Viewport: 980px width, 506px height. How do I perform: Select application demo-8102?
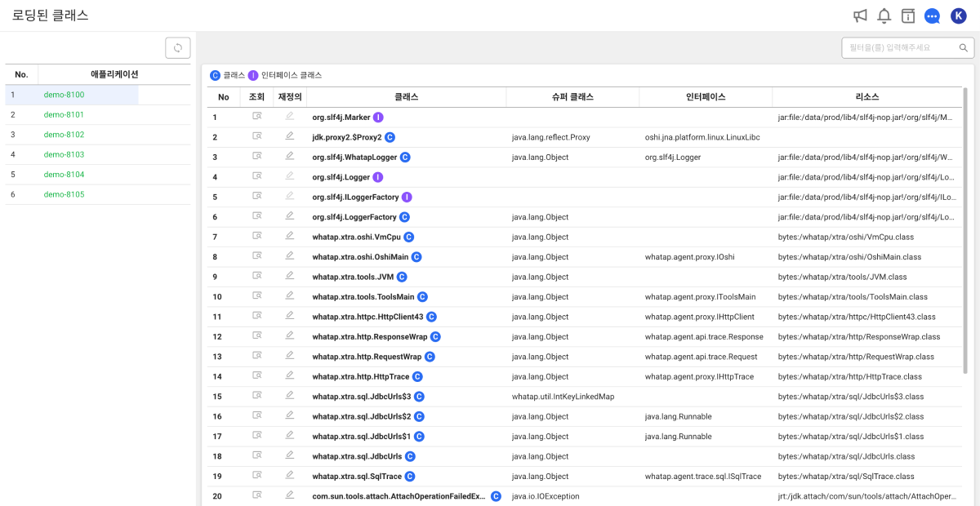click(64, 135)
